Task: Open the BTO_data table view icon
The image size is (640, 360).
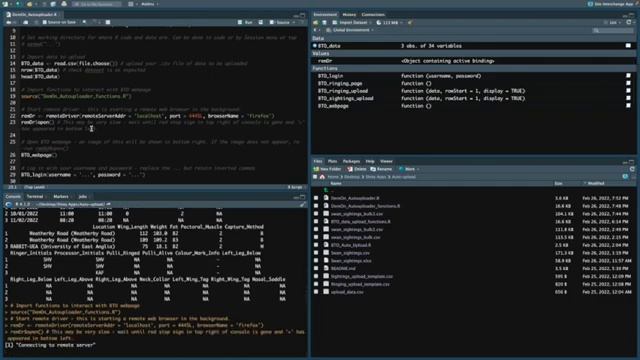Action: tap(628, 46)
